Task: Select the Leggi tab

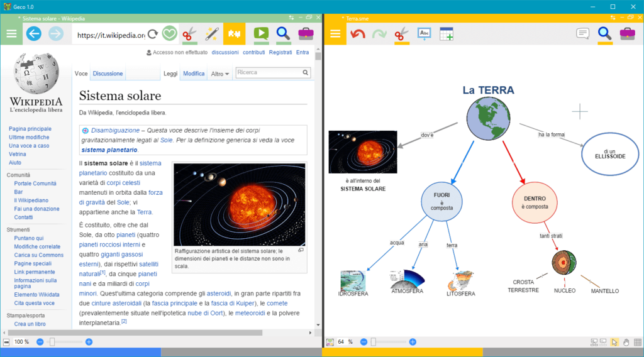Action: (170, 74)
